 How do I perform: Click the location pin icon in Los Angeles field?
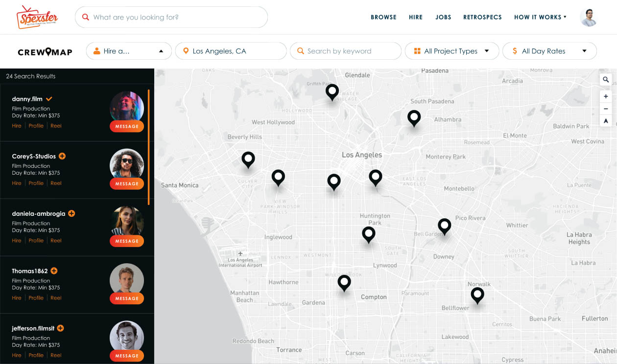(186, 51)
